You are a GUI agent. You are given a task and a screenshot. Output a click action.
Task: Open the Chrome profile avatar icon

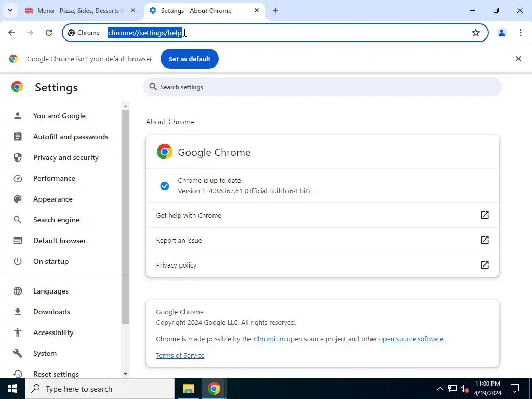click(501, 33)
